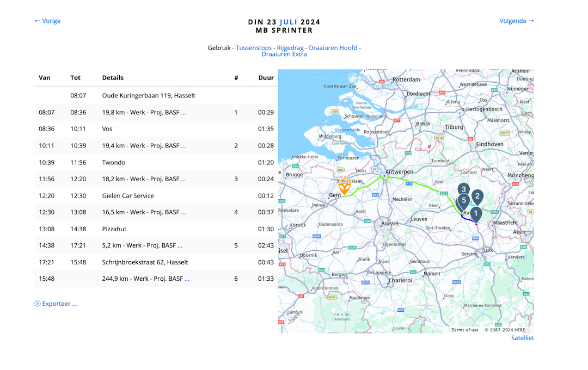Go to previous day via Vorige
The height and width of the screenshot is (370, 588).
coord(47,21)
